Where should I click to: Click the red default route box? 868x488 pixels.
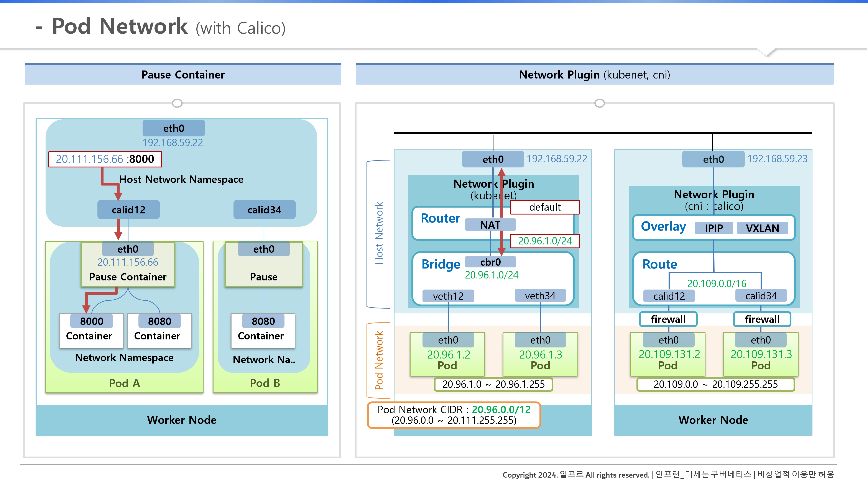544,207
